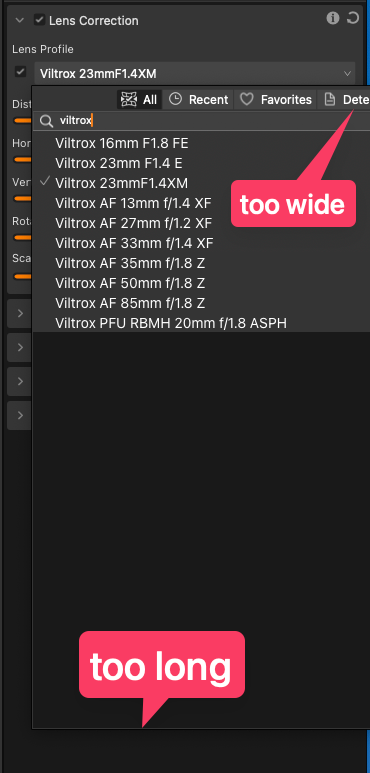The height and width of the screenshot is (773, 370).
Task: Collapse the Lens Correction panel chevron
Action: pos(19,20)
